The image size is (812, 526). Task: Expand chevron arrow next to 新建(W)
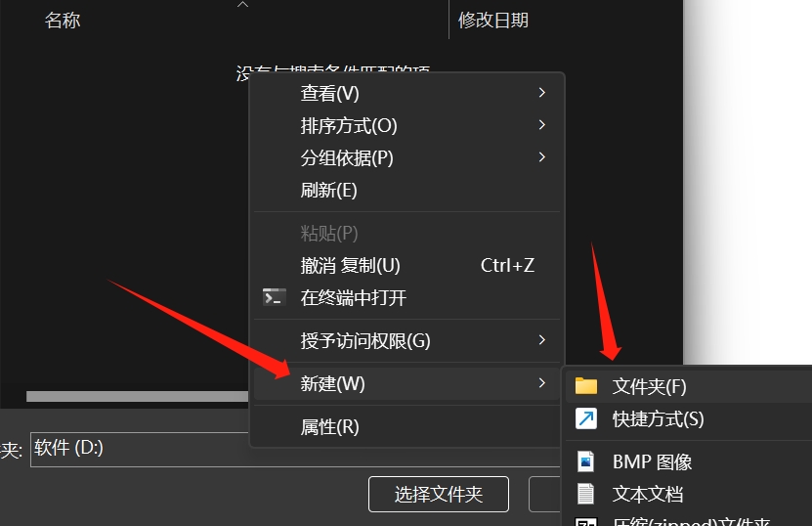click(541, 383)
